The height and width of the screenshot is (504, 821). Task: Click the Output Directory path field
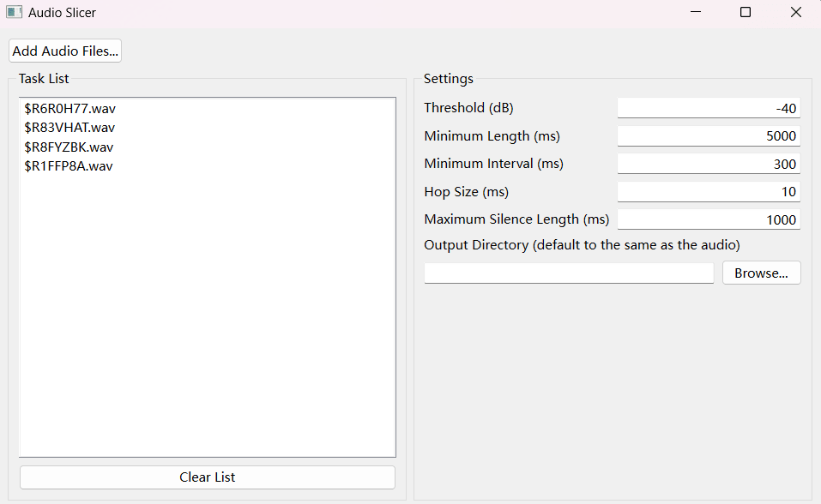point(569,273)
